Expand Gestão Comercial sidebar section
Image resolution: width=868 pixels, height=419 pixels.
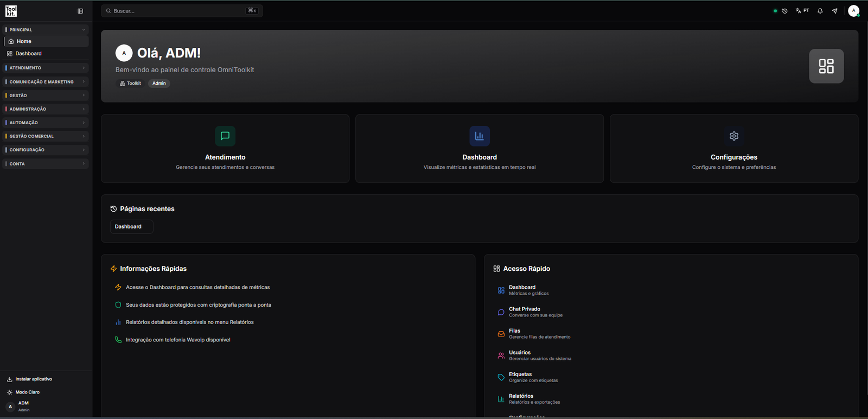pos(46,136)
